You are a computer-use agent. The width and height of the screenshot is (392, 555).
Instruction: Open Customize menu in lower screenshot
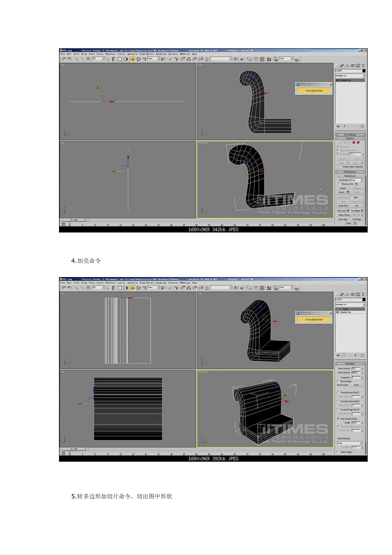(x=173, y=283)
